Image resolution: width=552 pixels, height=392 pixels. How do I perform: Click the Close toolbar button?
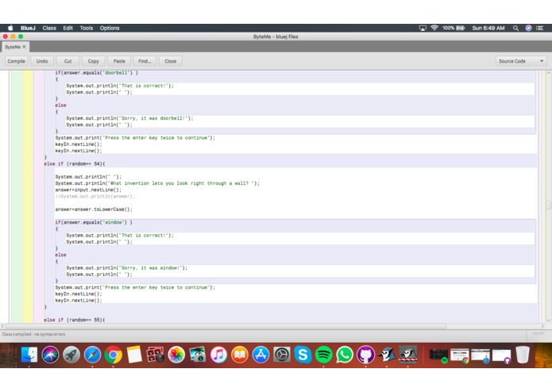click(171, 61)
